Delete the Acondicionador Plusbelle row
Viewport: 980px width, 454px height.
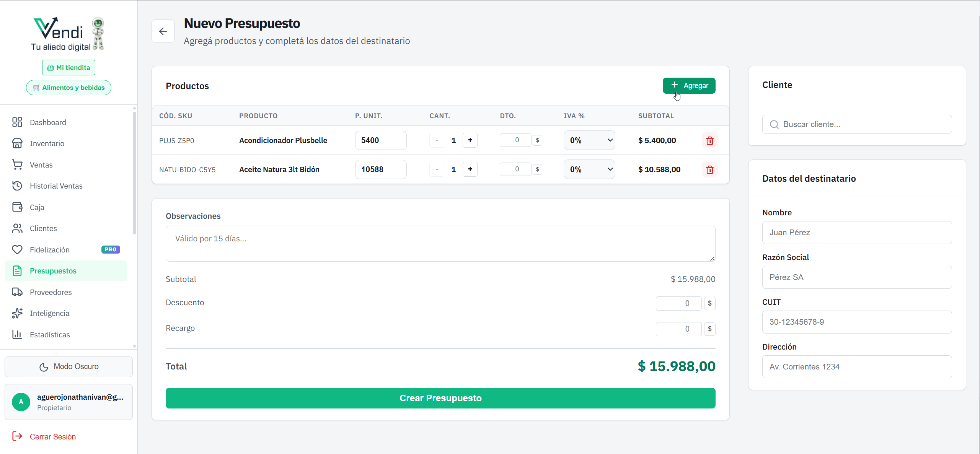coord(709,141)
